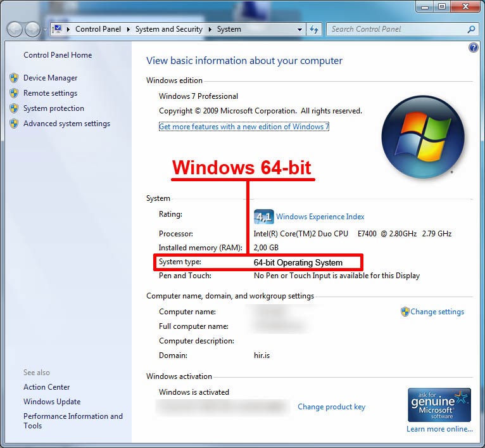Open Action Center under See also

(x=47, y=387)
